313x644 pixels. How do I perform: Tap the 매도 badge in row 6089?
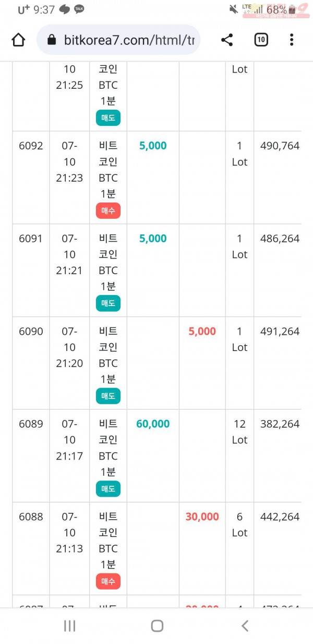[108, 489]
